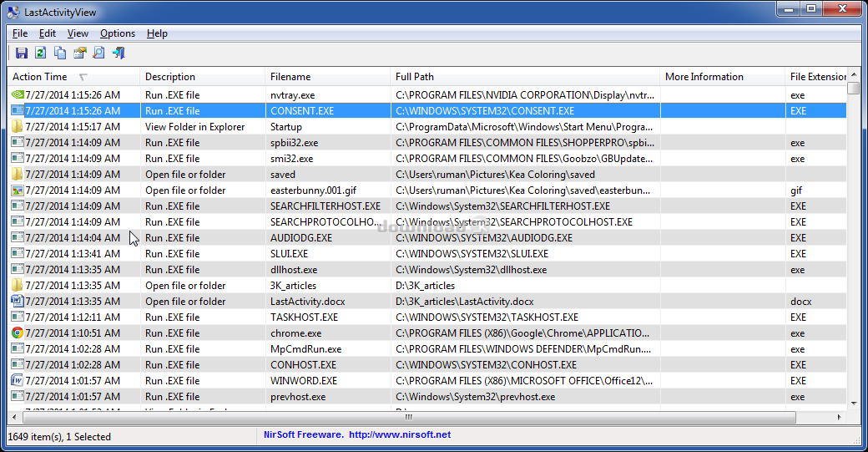This screenshot has width=868, height=452.
Task: Click the folder icon of 3K_articles row
Action: point(18,285)
